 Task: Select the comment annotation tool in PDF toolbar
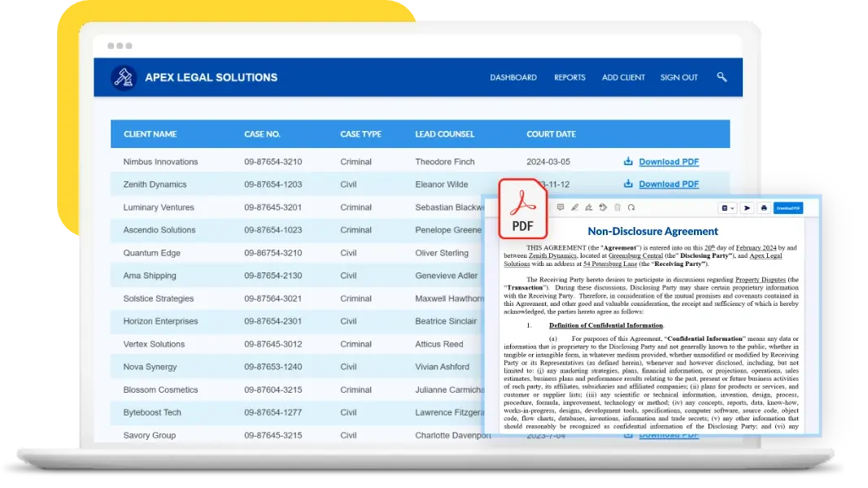[x=560, y=207]
